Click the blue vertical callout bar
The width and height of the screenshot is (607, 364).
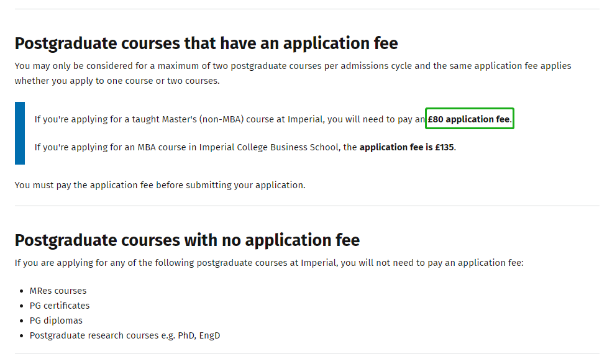[x=20, y=133]
